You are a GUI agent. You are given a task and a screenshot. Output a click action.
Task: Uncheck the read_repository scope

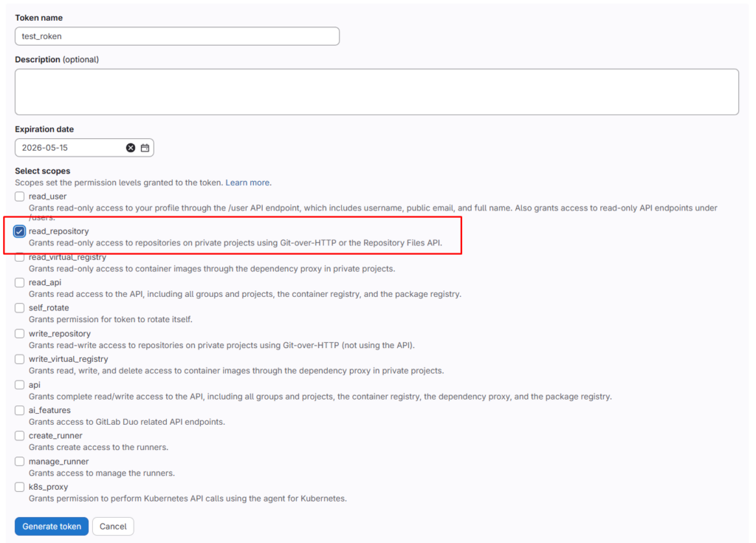pos(20,231)
